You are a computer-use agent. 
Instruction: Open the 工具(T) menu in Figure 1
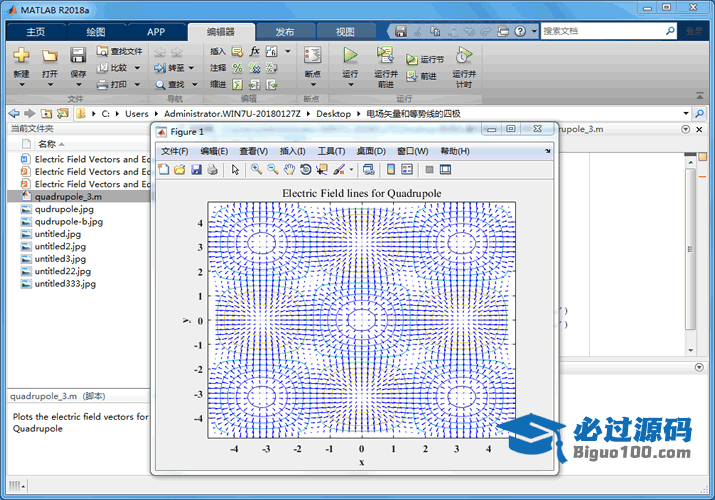[x=332, y=151]
